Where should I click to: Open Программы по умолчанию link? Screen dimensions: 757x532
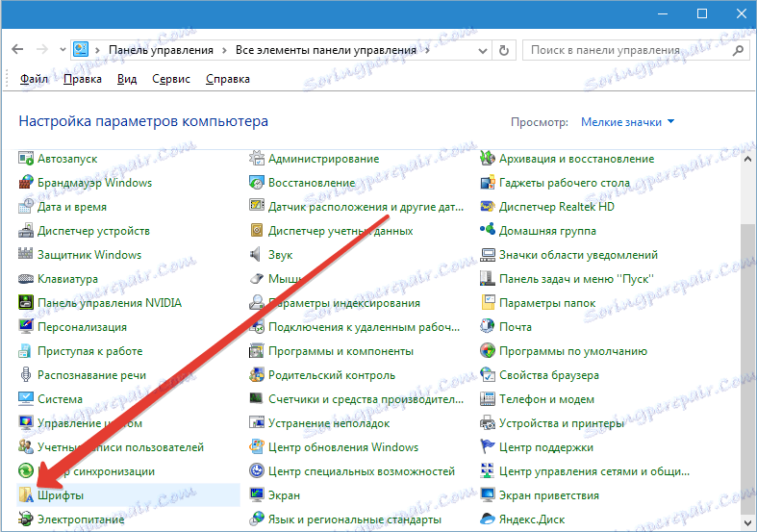point(573,351)
